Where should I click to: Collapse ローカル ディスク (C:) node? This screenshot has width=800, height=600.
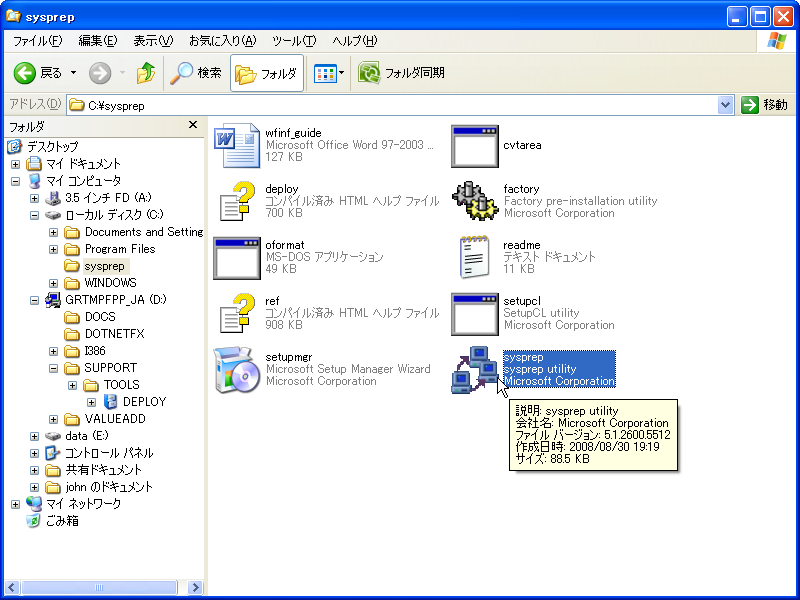34,215
